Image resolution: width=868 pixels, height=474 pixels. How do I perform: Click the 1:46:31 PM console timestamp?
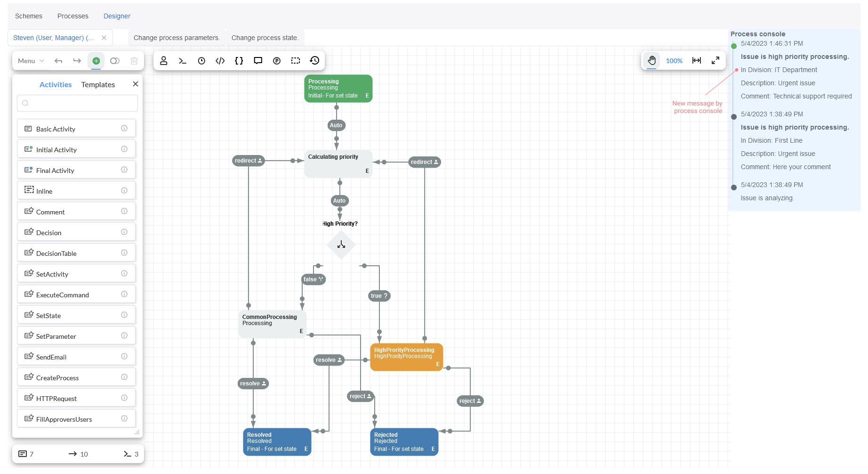(772, 43)
